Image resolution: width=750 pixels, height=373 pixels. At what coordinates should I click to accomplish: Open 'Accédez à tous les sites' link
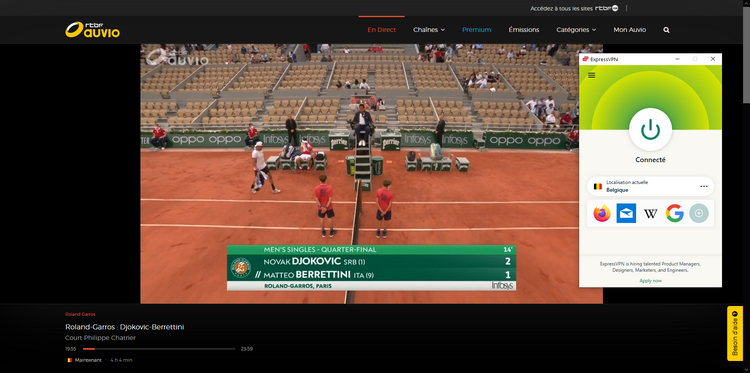(574, 8)
